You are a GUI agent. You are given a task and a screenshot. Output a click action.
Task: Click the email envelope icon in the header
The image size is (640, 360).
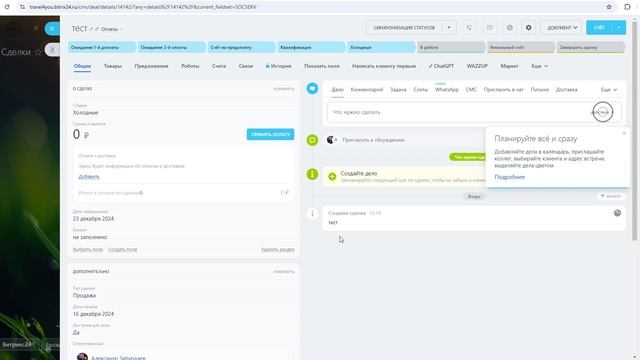(x=489, y=28)
